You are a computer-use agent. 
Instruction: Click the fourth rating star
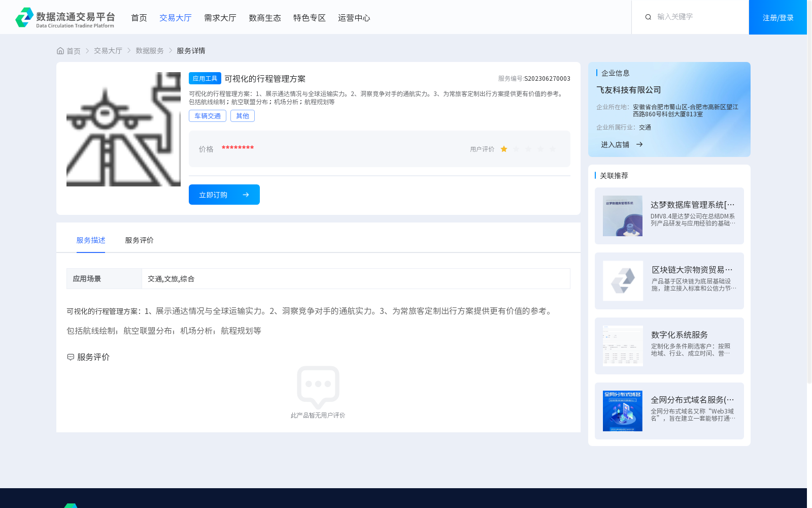(x=540, y=149)
